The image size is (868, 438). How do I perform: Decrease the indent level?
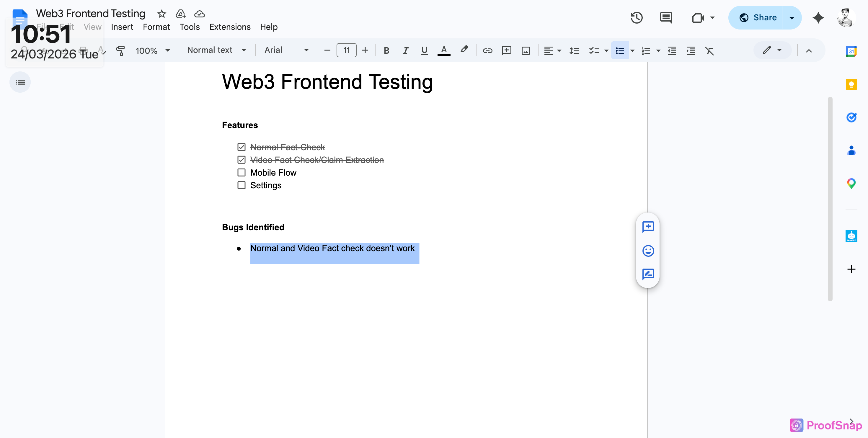(x=672, y=50)
